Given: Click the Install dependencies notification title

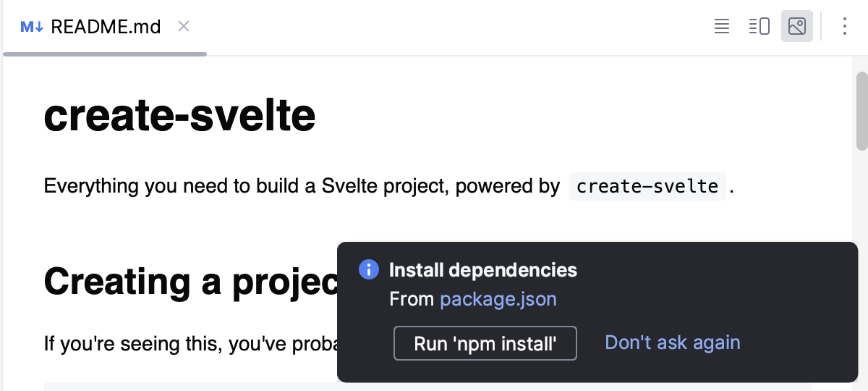Looking at the screenshot, I should click(x=482, y=270).
